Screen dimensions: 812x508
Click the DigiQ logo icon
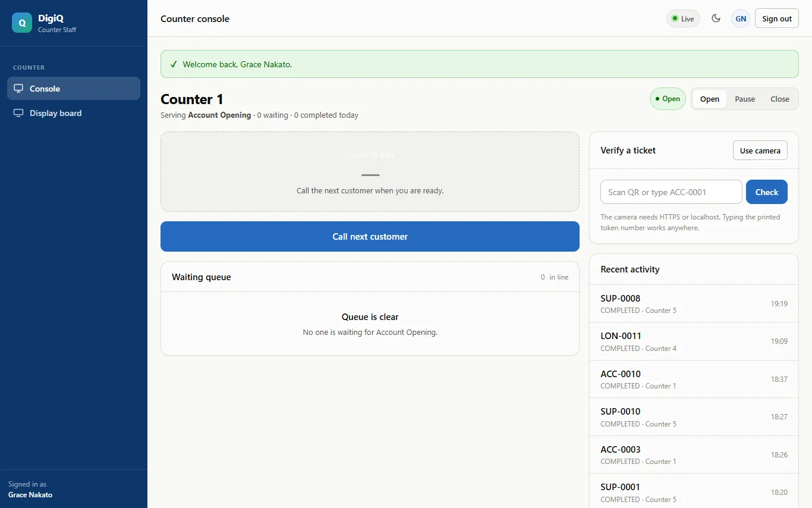point(22,23)
